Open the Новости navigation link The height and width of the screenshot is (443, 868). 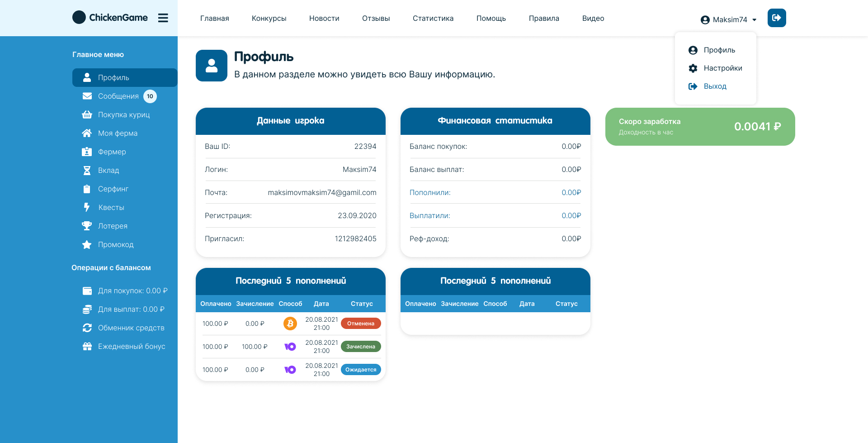[x=324, y=19]
